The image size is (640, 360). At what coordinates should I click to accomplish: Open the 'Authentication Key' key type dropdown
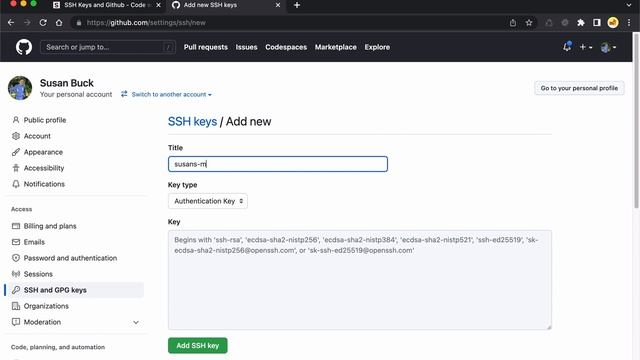[208, 201]
